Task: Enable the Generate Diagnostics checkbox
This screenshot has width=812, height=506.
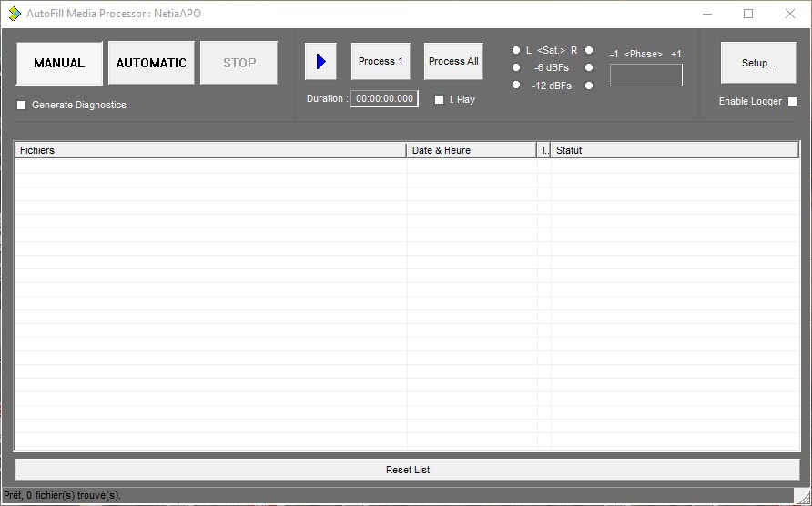Action: 22,106
